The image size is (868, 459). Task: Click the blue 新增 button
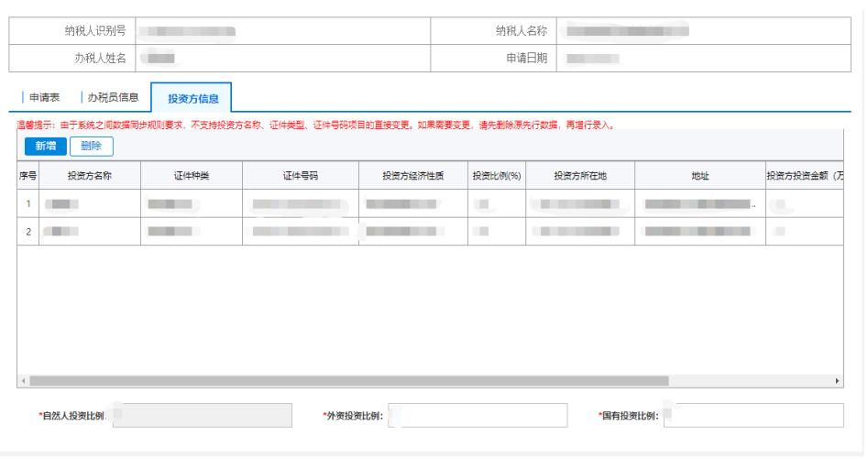point(44,146)
